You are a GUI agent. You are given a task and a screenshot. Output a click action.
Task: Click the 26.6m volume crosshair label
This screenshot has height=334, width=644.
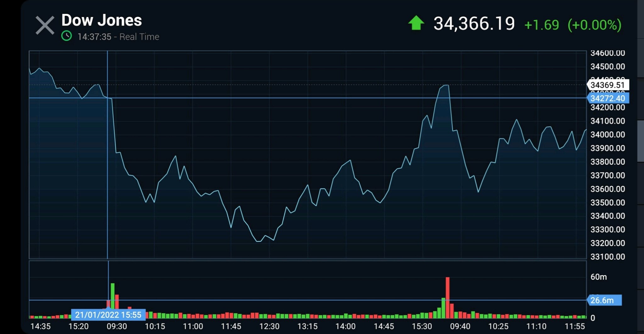604,300
